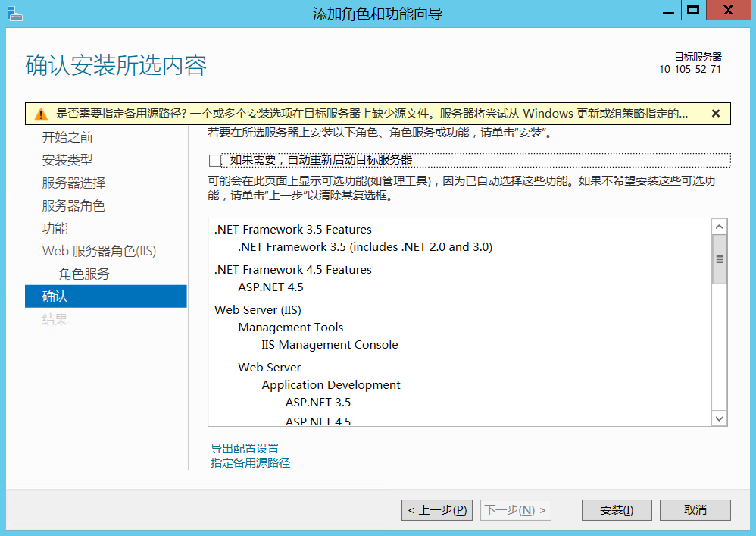Click the yellow warning triangle icon
The width and height of the screenshot is (756, 536).
click(x=41, y=114)
